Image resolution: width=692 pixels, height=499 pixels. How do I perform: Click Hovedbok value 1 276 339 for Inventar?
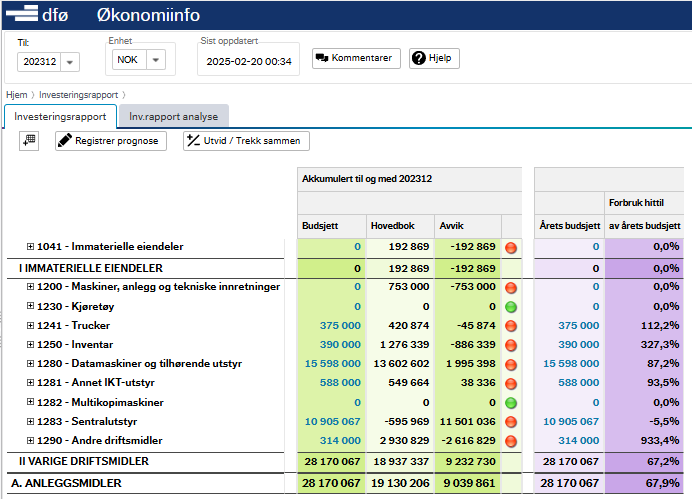point(405,344)
